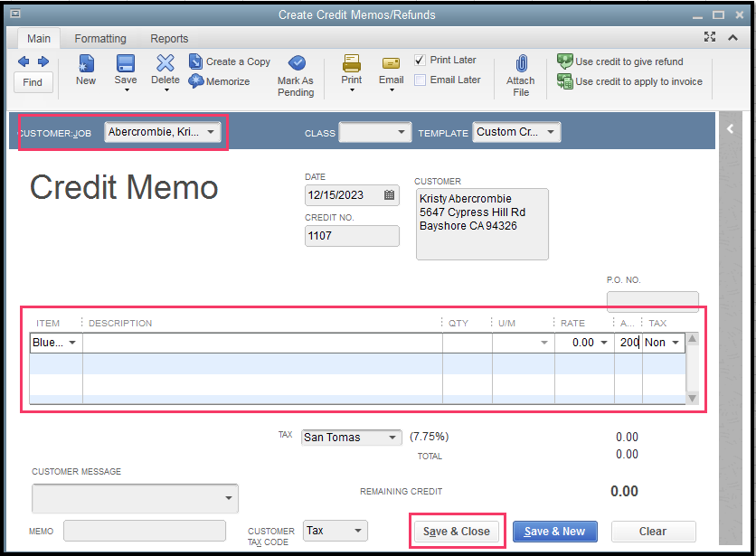Click the Qty cell in first row
Viewport: 756px width, 556px height.
468,343
